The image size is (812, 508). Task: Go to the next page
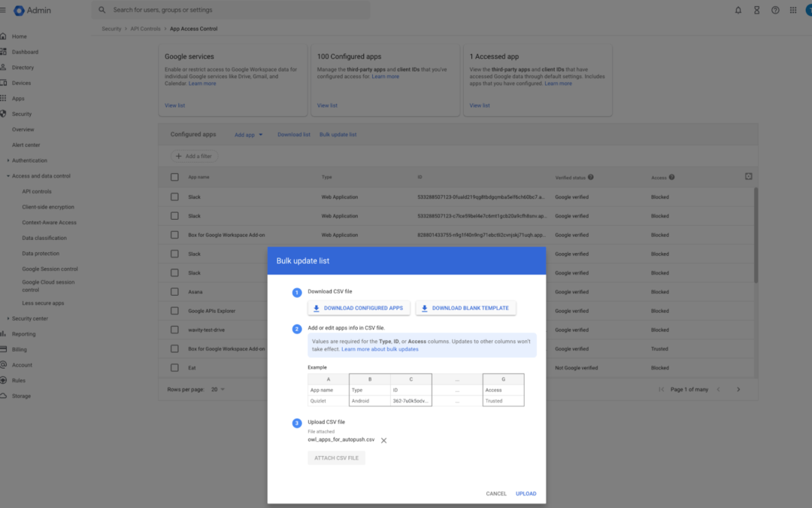(738, 389)
